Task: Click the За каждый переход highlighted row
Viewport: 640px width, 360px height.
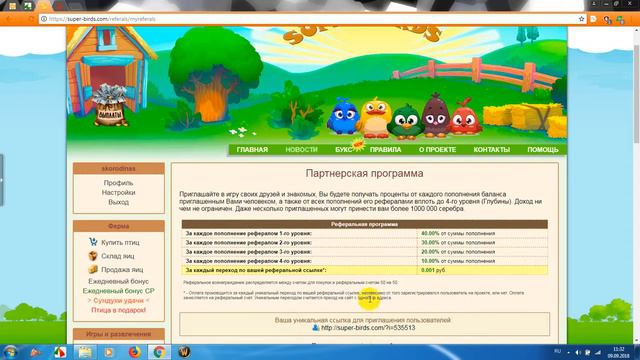Action: [364, 270]
